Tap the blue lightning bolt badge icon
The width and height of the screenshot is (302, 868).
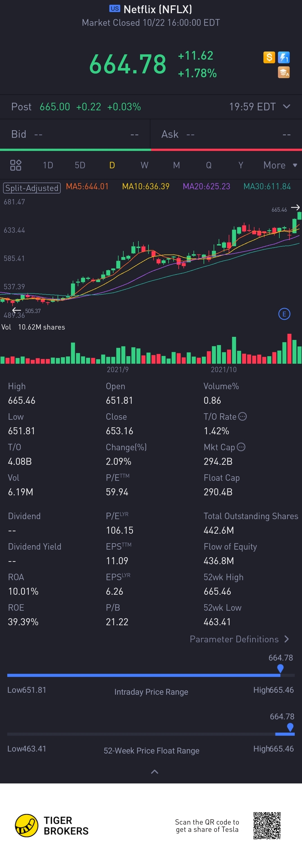coord(284,57)
